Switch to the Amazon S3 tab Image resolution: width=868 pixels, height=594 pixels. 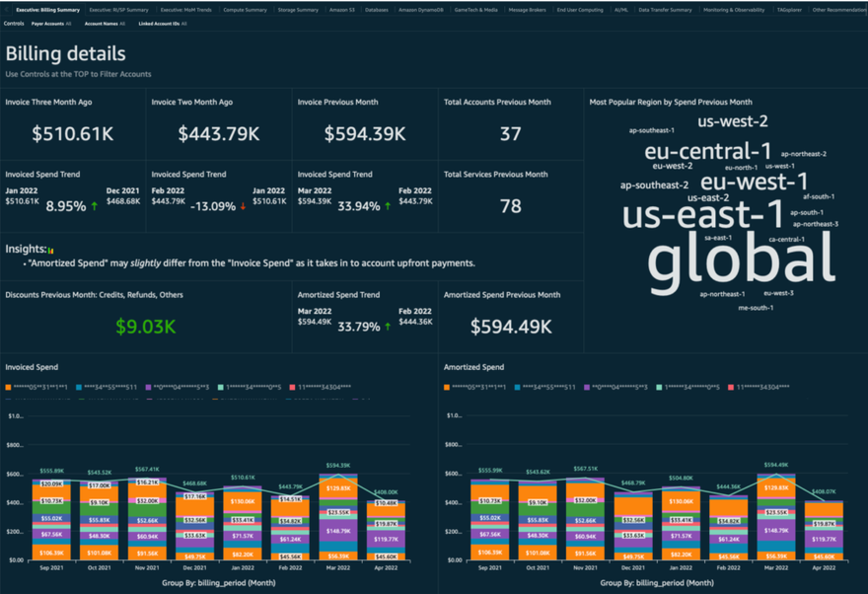pos(343,9)
